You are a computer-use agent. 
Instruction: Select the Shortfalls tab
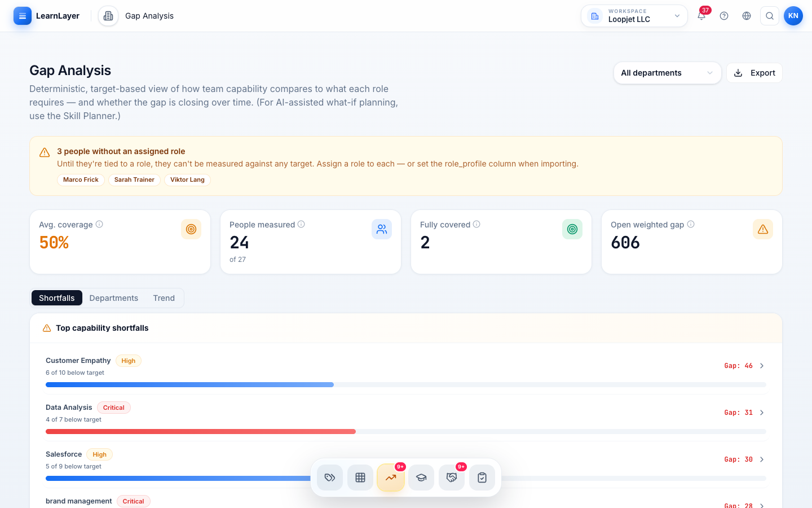point(57,298)
